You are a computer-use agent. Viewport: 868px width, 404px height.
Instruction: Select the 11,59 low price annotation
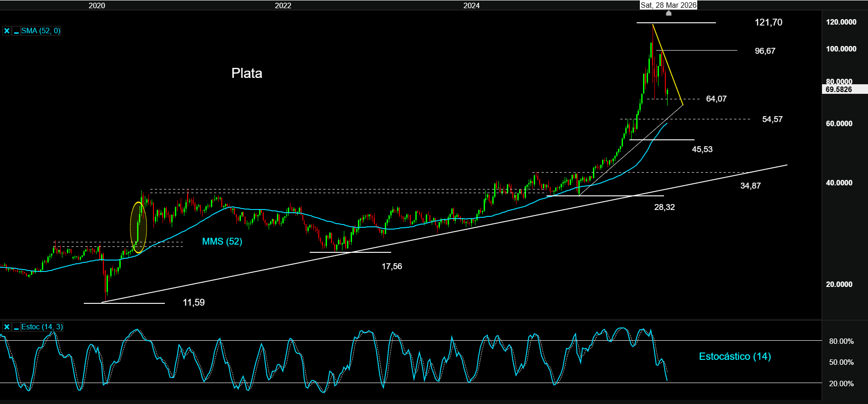194,302
